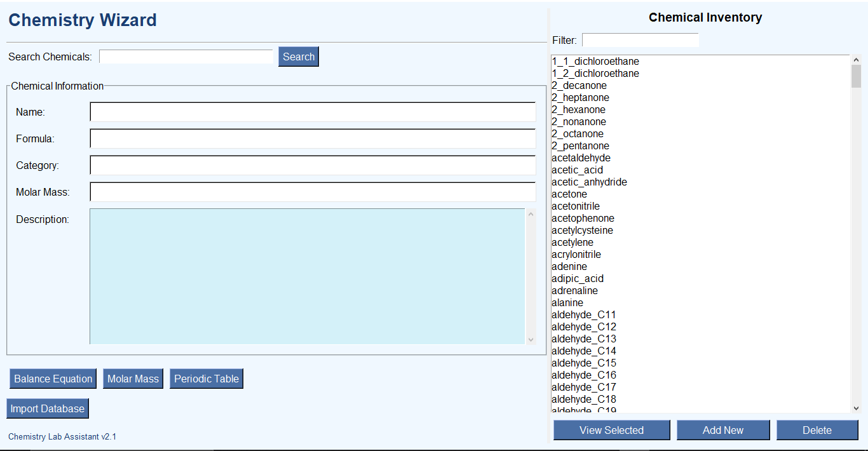
Task: Select aldehyde_C18 entry
Action: 701,400
